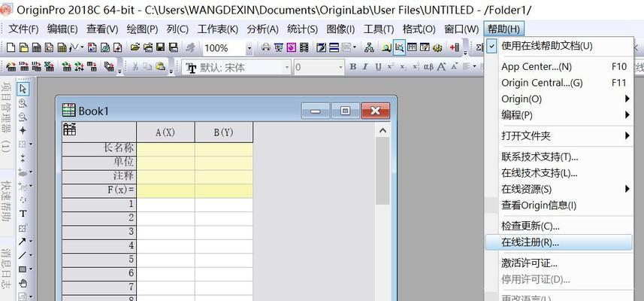Open the Arrow tool flyout arrow
This screenshot has width=644, height=301.
click(x=30, y=242)
